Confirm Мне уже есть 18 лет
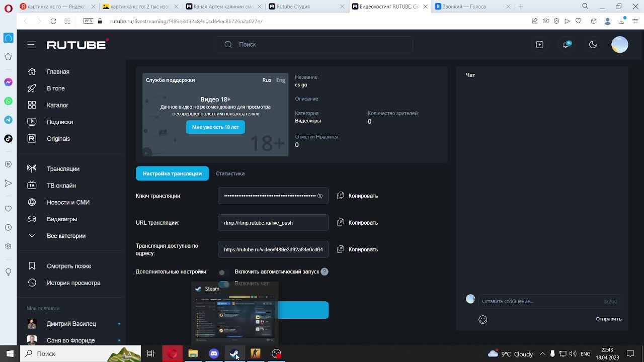Screen dimensions: 644x362 click(215, 127)
